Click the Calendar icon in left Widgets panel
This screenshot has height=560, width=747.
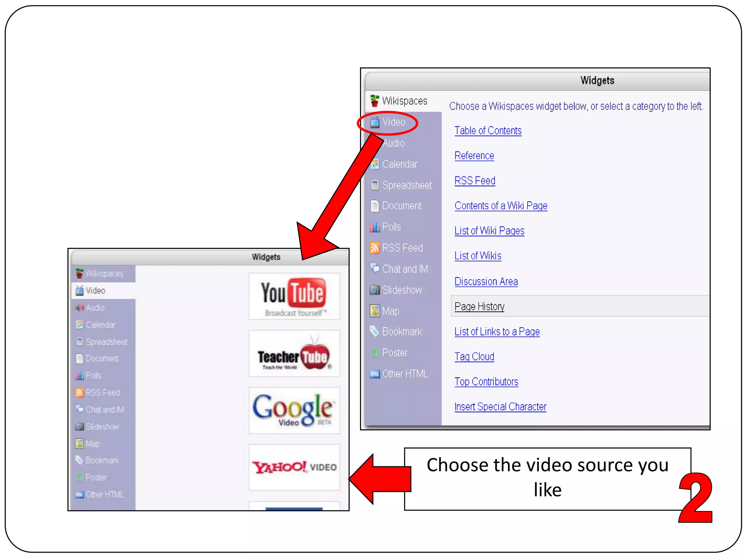79,324
